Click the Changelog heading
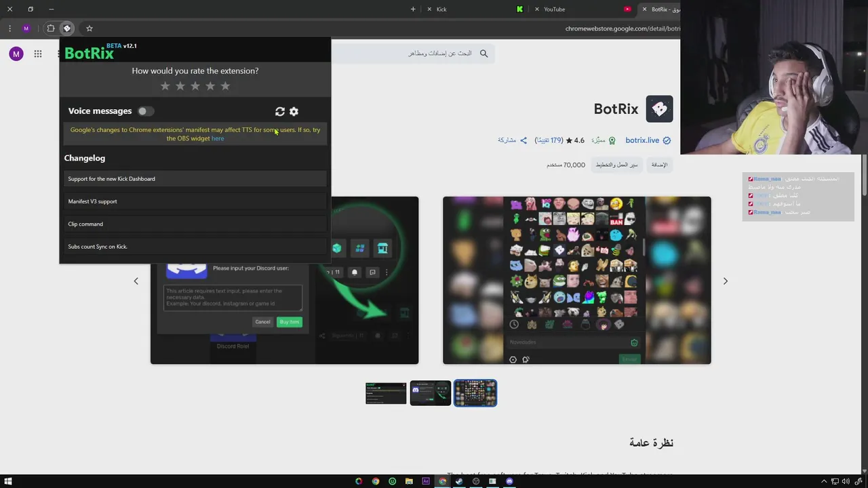Image resolution: width=868 pixels, height=488 pixels. [85, 158]
